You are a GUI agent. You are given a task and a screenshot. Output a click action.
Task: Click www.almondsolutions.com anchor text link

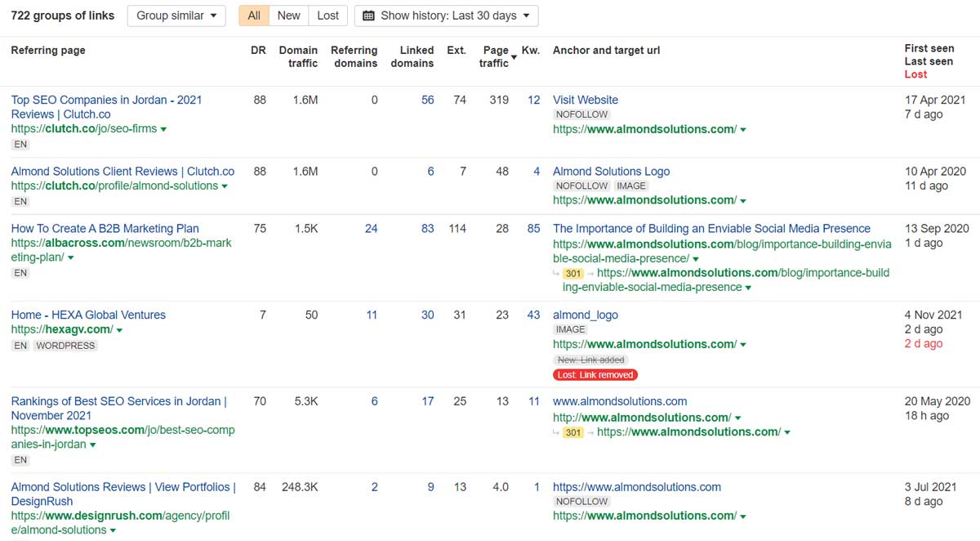(620, 401)
